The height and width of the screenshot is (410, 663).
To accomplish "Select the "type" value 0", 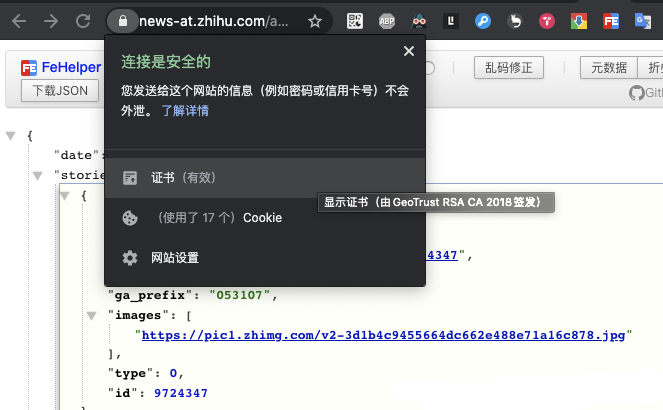I will [x=173, y=373].
